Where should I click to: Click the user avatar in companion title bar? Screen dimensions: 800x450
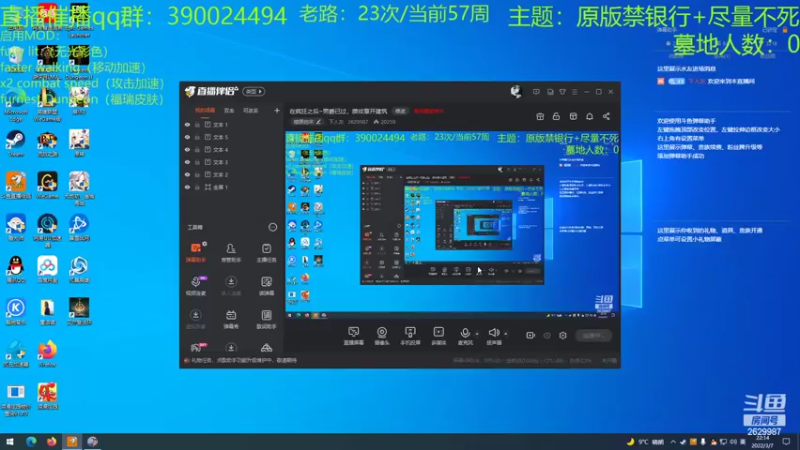tap(516, 91)
